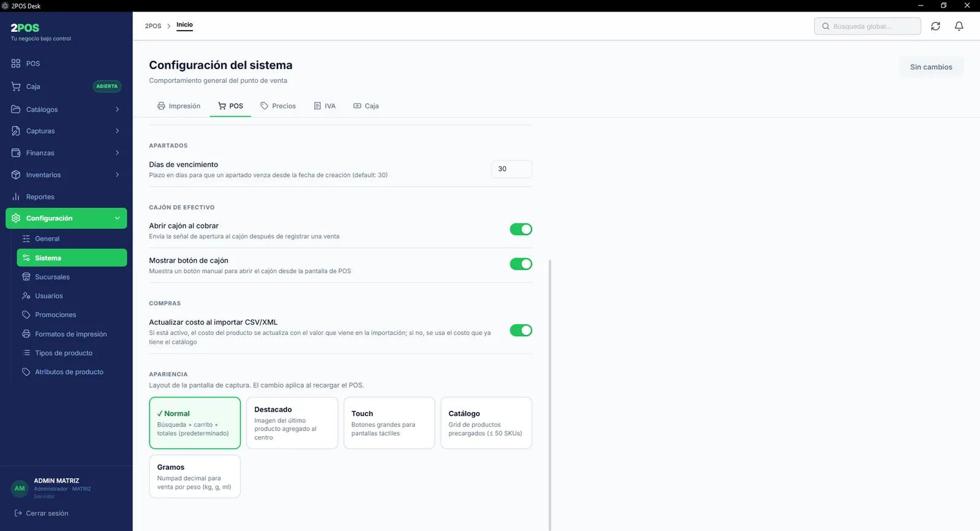Expand the Capturas chevron

click(x=117, y=131)
